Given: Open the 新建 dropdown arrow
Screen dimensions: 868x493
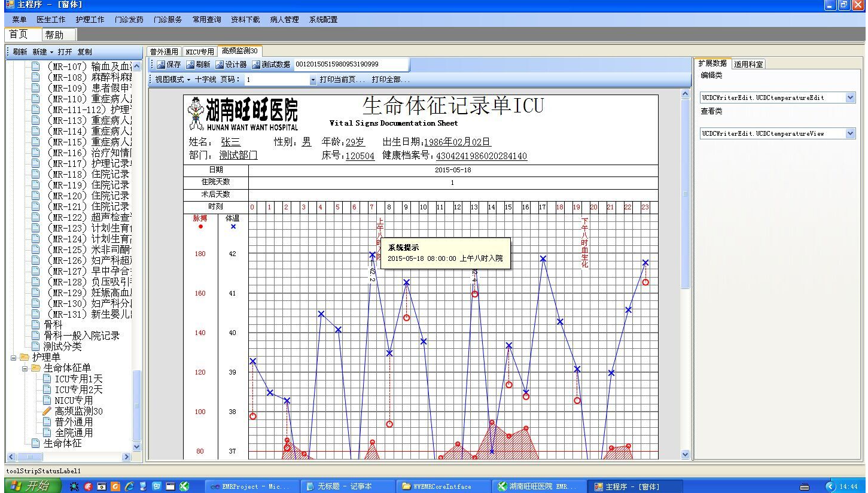Looking at the screenshot, I should (x=51, y=52).
